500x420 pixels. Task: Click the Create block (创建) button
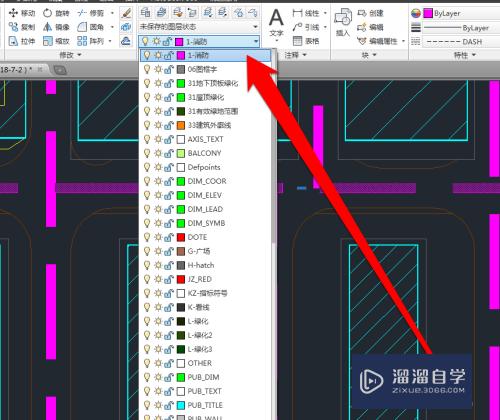[370, 13]
